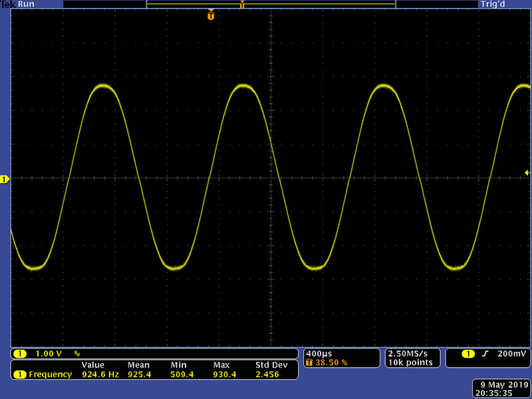Click the Run acquisition status indicator

click(x=27, y=4)
